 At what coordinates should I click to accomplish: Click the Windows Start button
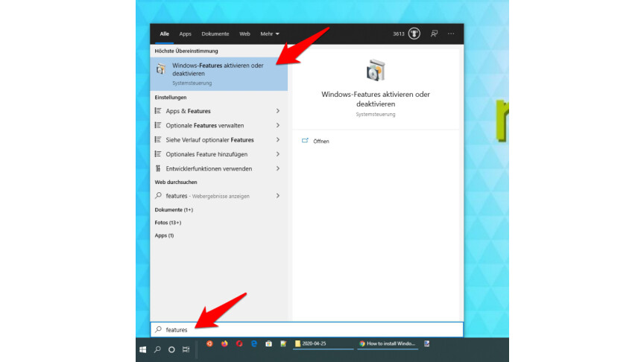142,349
